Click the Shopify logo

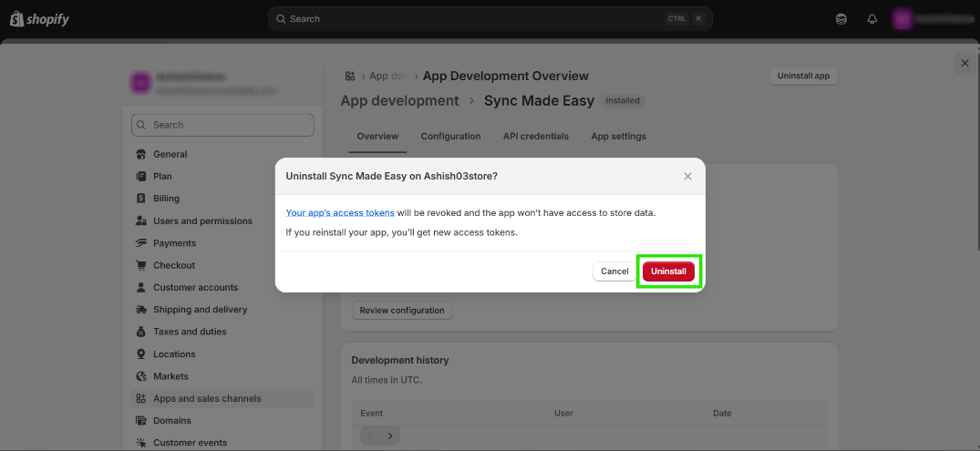click(39, 19)
